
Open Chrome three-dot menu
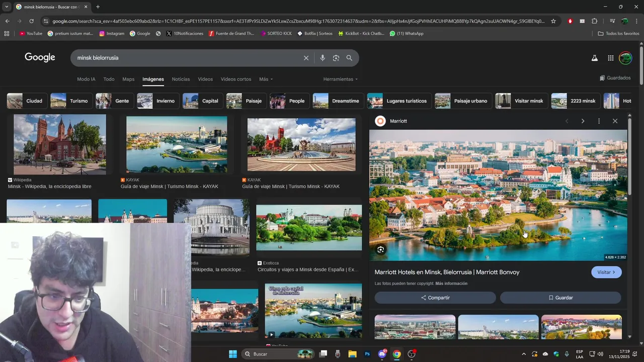pyautogui.click(x=636, y=21)
